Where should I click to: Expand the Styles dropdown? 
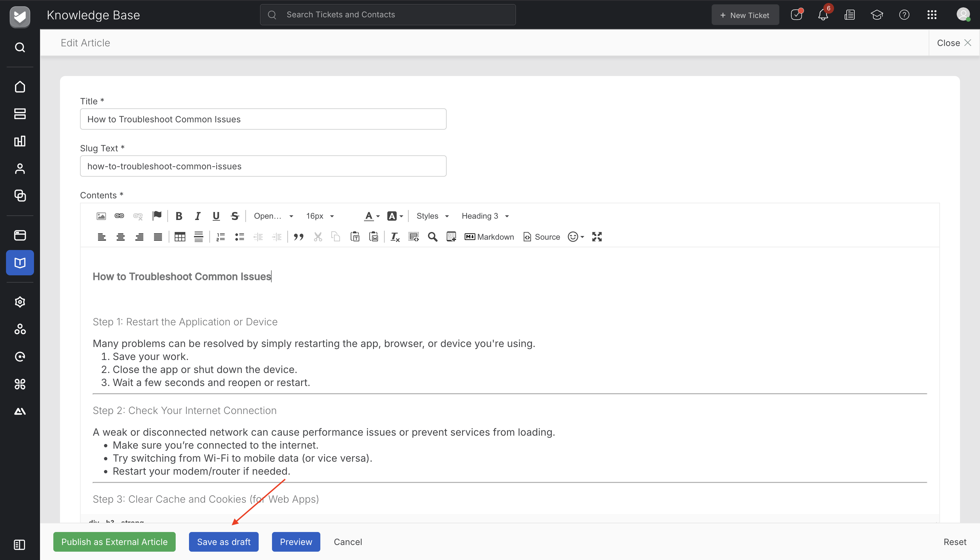click(433, 216)
